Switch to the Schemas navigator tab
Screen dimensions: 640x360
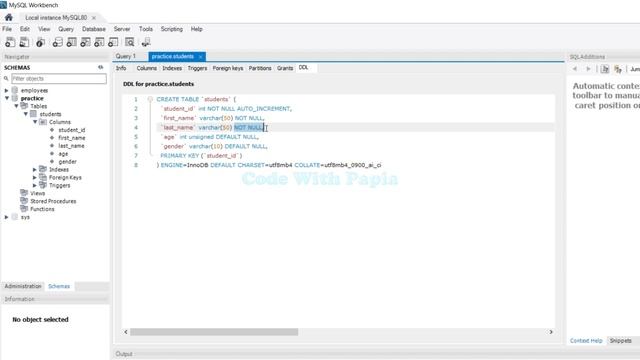[x=59, y=286]
